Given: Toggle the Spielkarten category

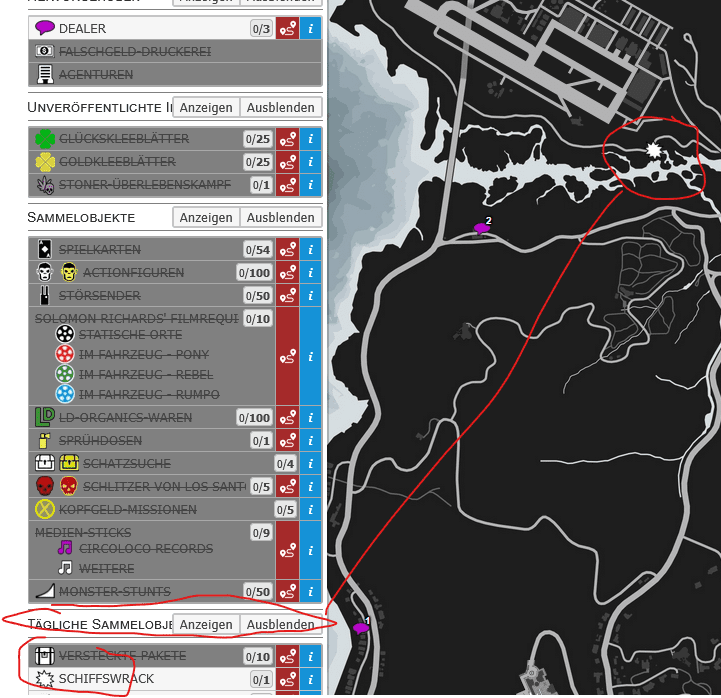Looking at the screenshot, I should click(152, 250).
